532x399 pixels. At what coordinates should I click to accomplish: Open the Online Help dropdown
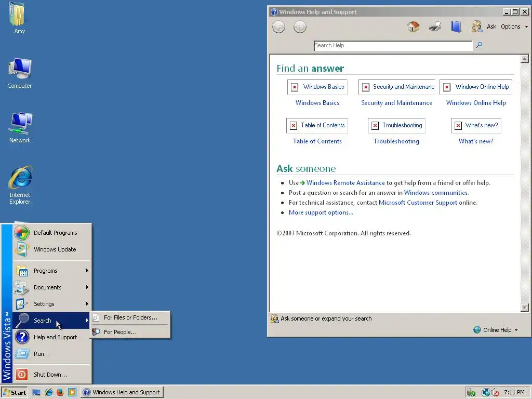tap(496, 330)
